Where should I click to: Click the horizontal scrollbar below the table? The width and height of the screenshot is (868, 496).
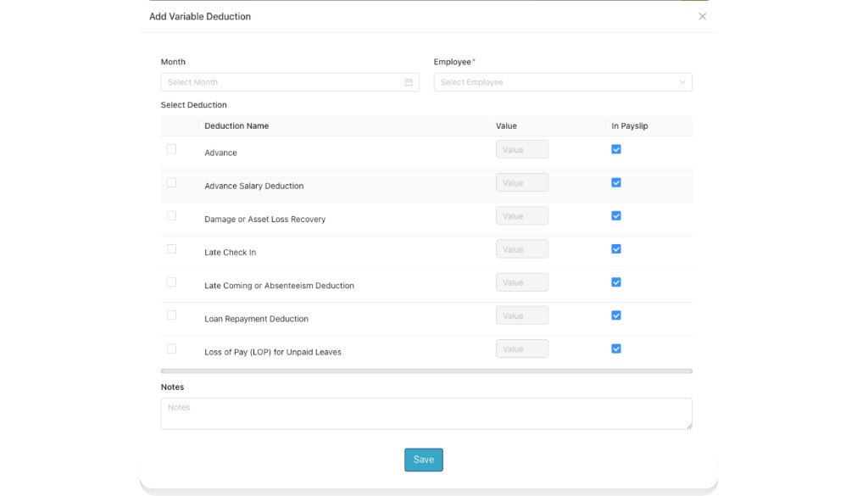(424, 371)
